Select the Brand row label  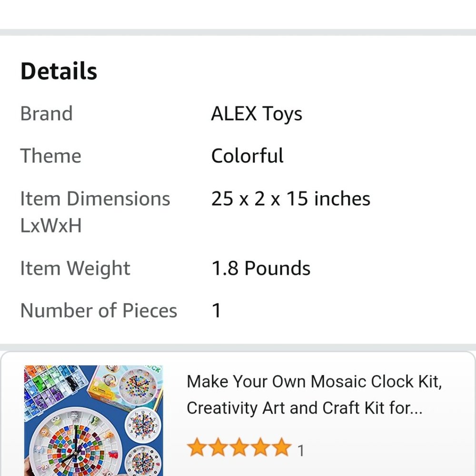(x=46, y=113)
